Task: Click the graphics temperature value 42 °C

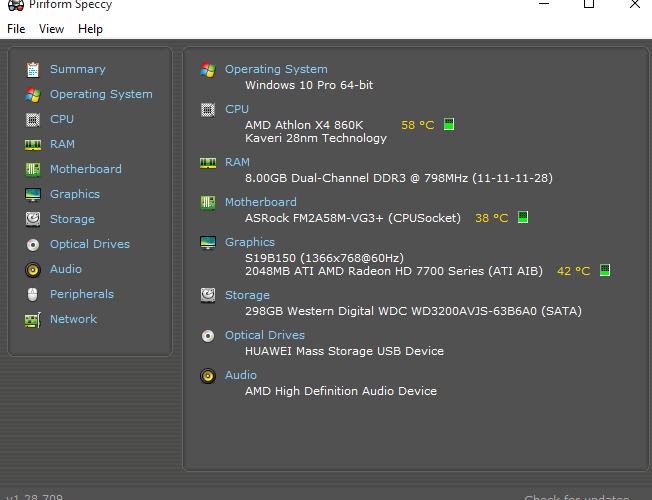Action: (574, 271)
